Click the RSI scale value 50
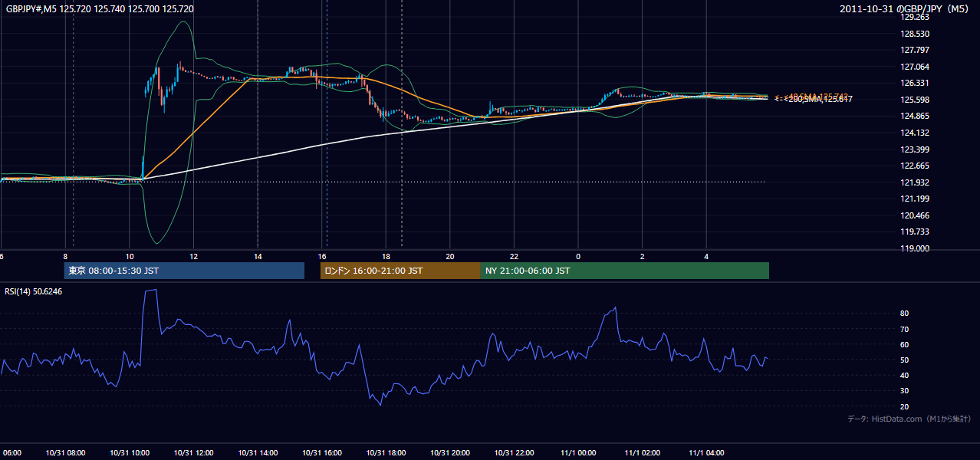The width and height of the screenshot is (980, 460). (905, 360)
